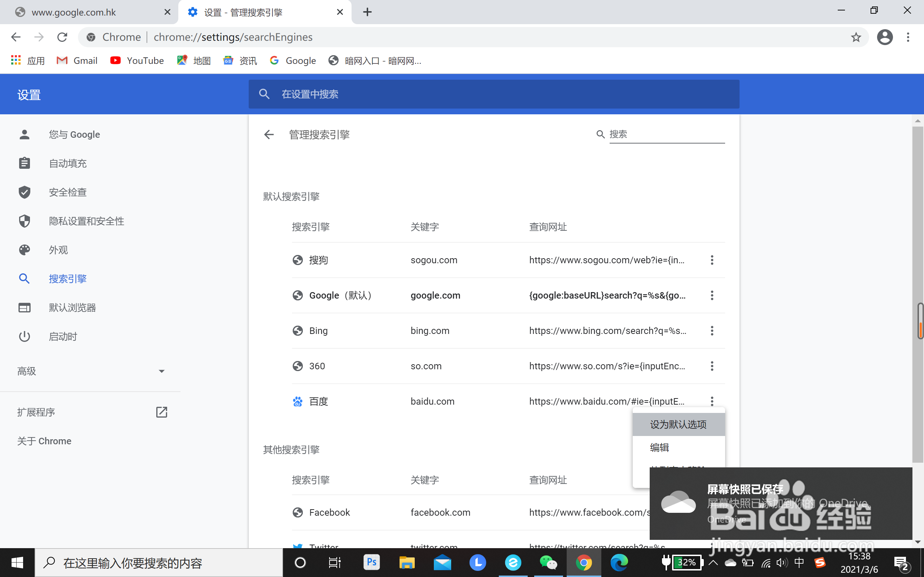Open the 应用 apps grid shortcut

(x=28, y=61)
